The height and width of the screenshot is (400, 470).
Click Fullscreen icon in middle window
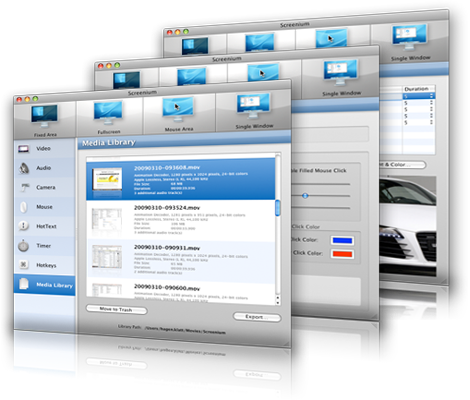point(191,77)
